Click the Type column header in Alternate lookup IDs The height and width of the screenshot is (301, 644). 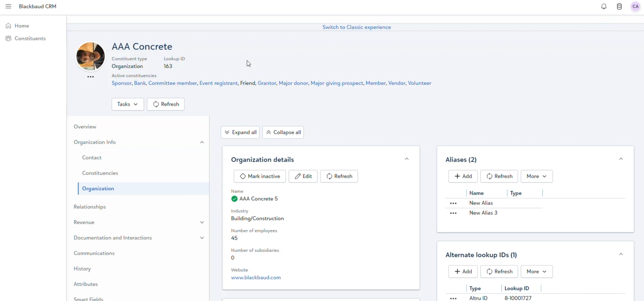coord(475,289)
